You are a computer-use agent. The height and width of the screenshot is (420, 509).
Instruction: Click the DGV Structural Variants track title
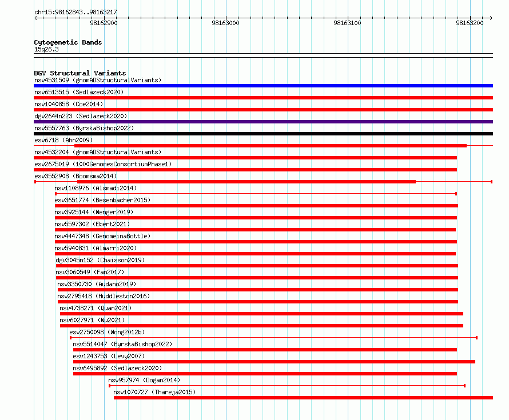[x=80, y=73]
